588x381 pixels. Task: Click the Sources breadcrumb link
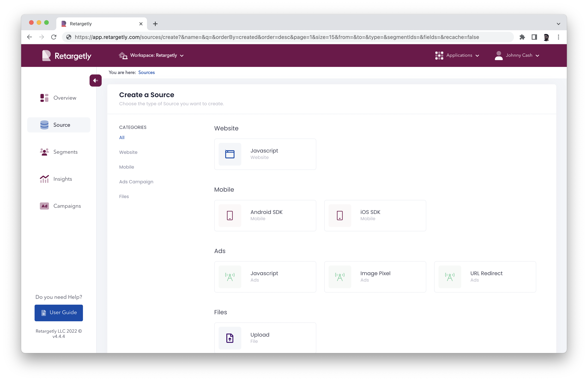coord(146,72)
